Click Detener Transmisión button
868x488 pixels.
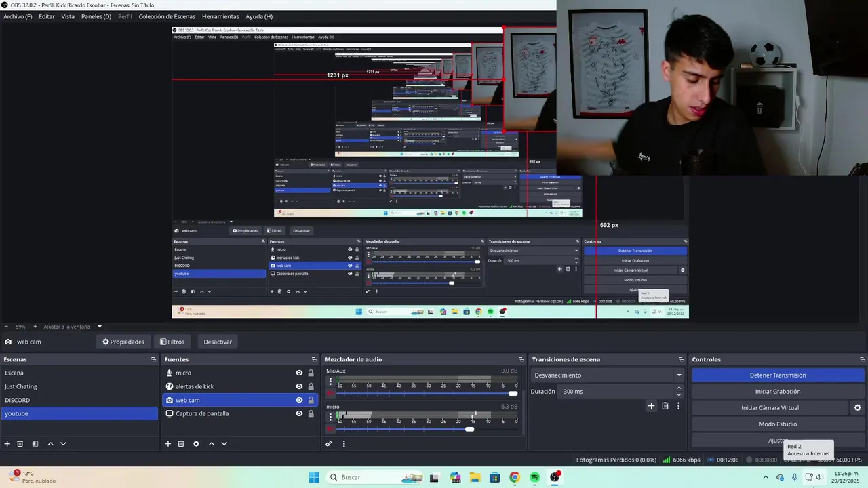coord(778,375)
